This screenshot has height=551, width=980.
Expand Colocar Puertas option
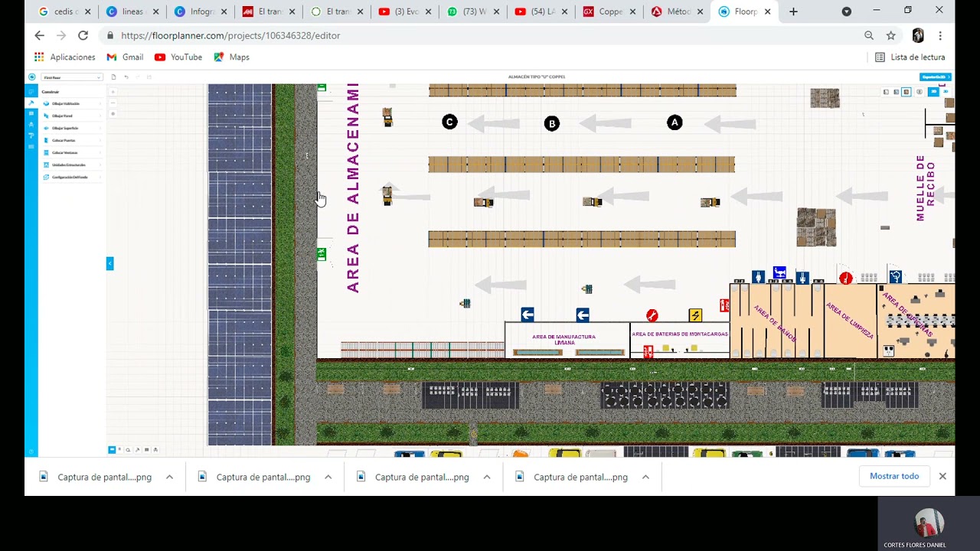point(73,140)
